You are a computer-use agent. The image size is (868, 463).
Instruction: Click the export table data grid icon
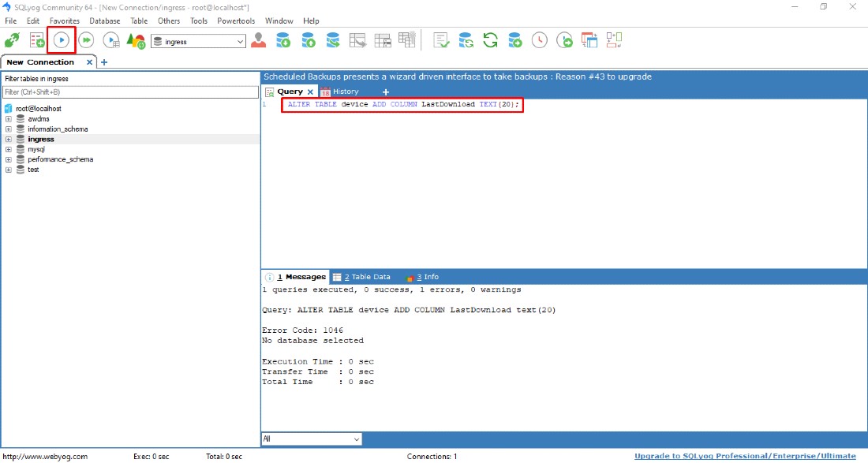(357, 40)
